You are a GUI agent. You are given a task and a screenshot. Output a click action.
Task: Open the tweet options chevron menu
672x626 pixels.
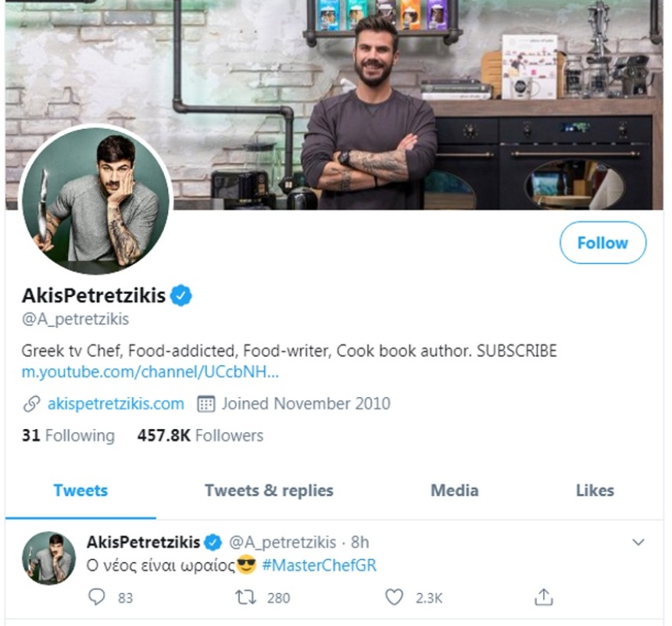click(639, 542)
